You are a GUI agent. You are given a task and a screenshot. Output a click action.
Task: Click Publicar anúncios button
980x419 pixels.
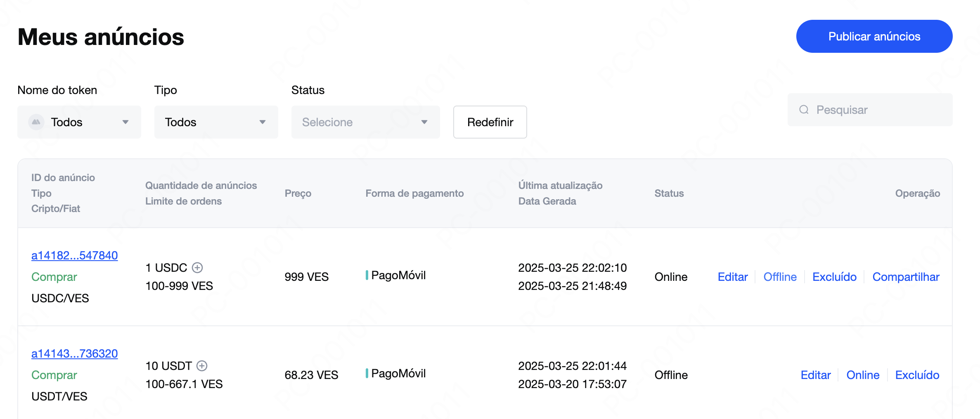click(x=874, y=36)
